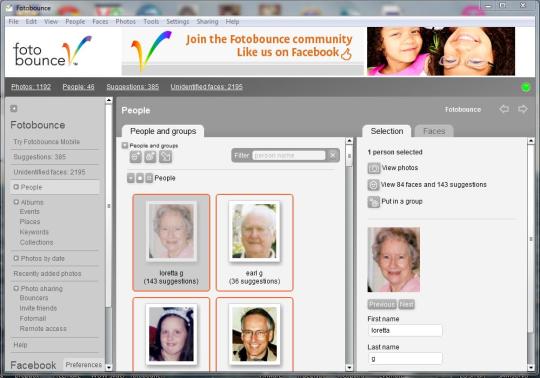Clear the person name filter
This screenshot has height=378, width=540.
tap(333, 156)
